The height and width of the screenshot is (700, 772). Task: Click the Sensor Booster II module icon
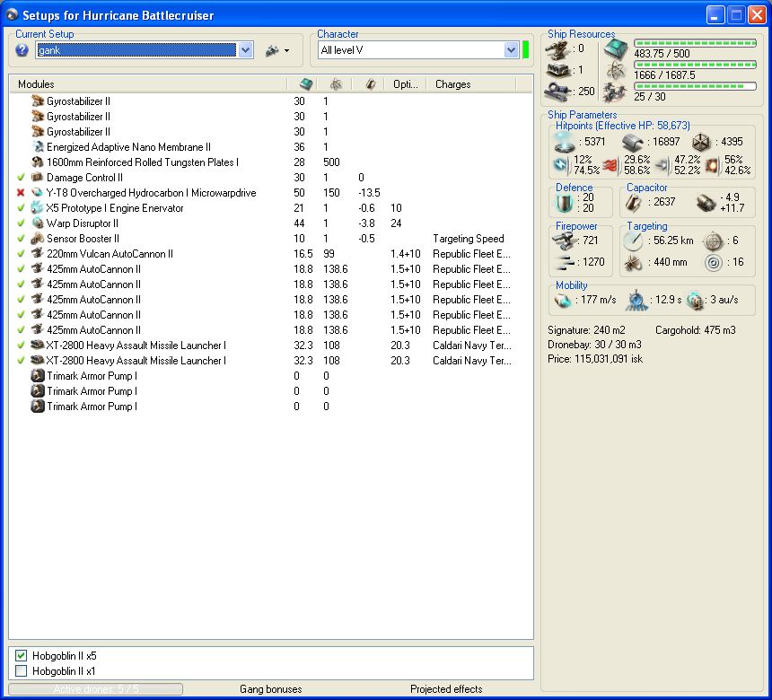pos(38,238)
